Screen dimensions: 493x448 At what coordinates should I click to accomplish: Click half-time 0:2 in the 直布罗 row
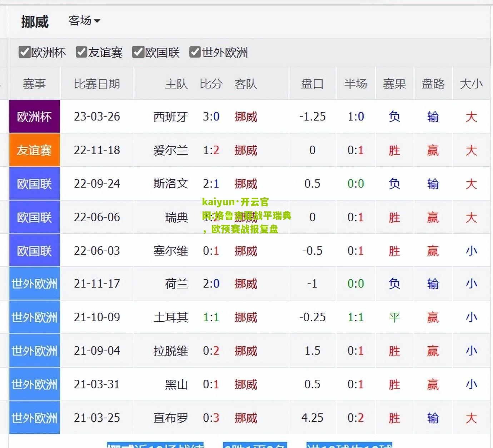click(356, 418)
